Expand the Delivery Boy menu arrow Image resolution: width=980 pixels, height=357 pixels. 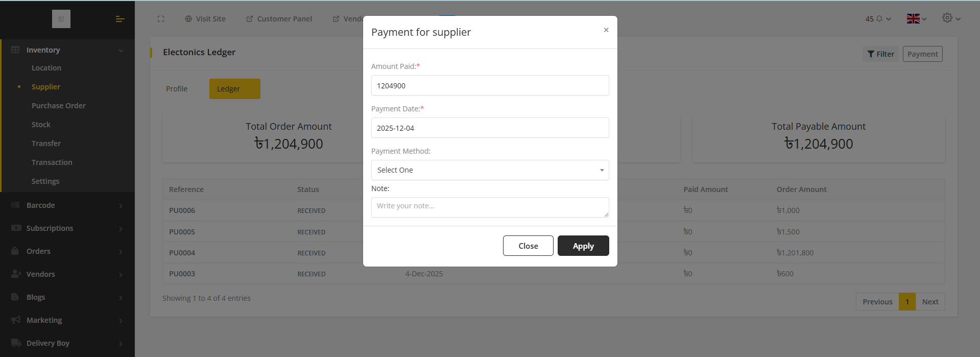[x=121, y=344]
